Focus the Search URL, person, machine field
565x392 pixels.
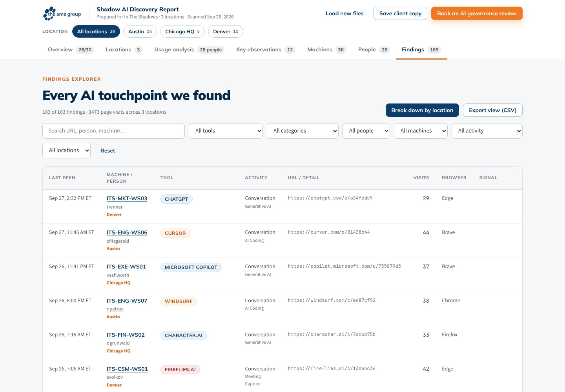coord(113,131)
